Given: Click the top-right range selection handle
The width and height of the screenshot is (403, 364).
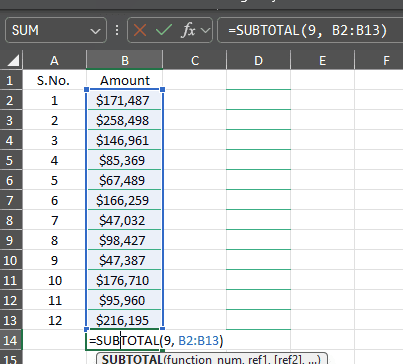Looking at the screenshot, I should pos(163,89).
